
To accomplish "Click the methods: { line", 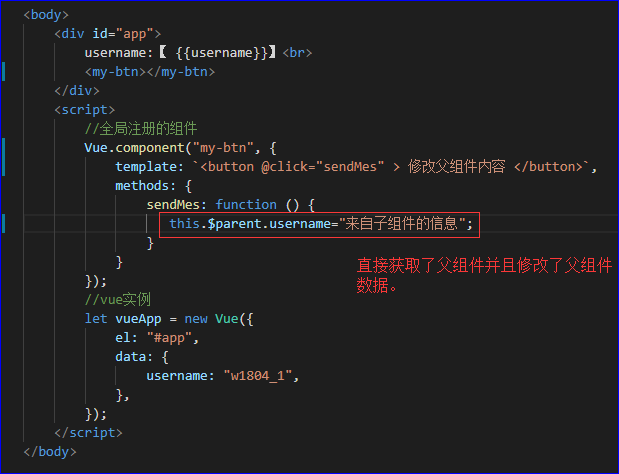I will [154, 185].
